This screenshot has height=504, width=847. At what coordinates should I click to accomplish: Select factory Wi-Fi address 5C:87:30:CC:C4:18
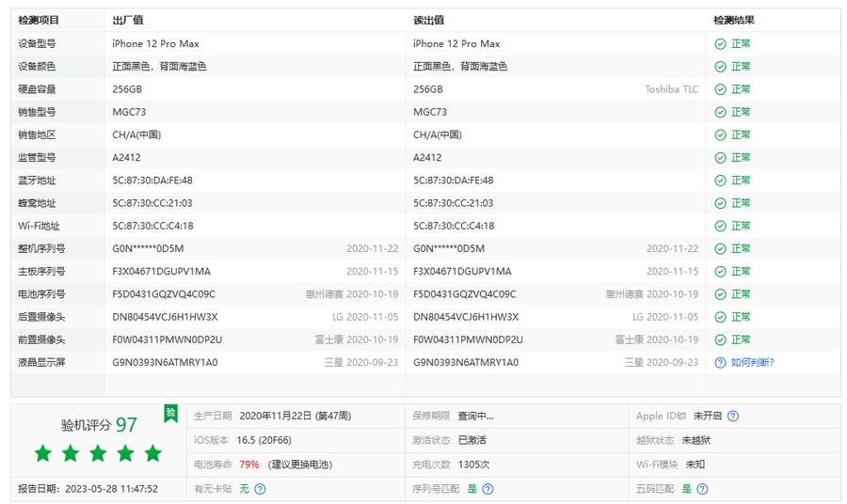pyautogui.click(x=152, y=226)
